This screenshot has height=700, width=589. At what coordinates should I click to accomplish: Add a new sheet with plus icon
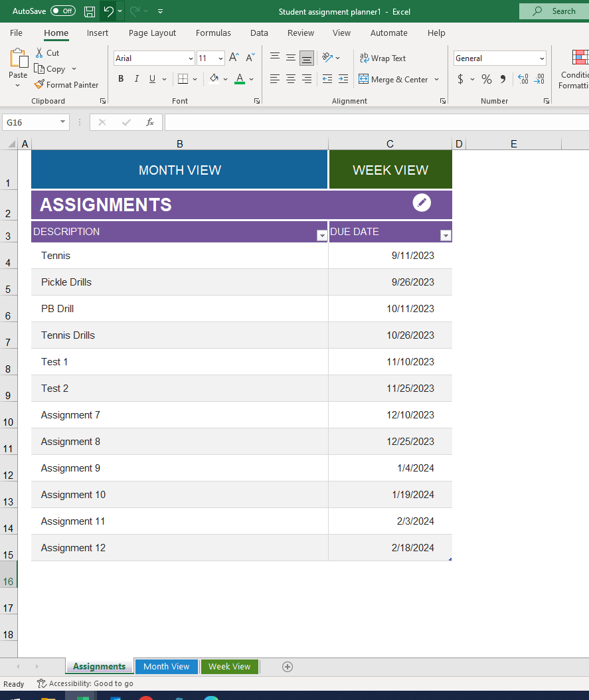coord(288,667)
